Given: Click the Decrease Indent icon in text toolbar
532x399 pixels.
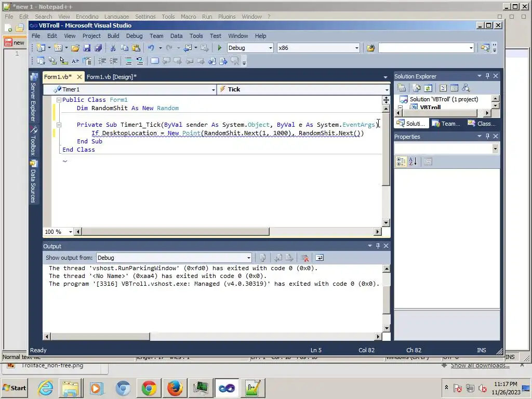Looking at the screenshot, I should (x=102, y=61).
